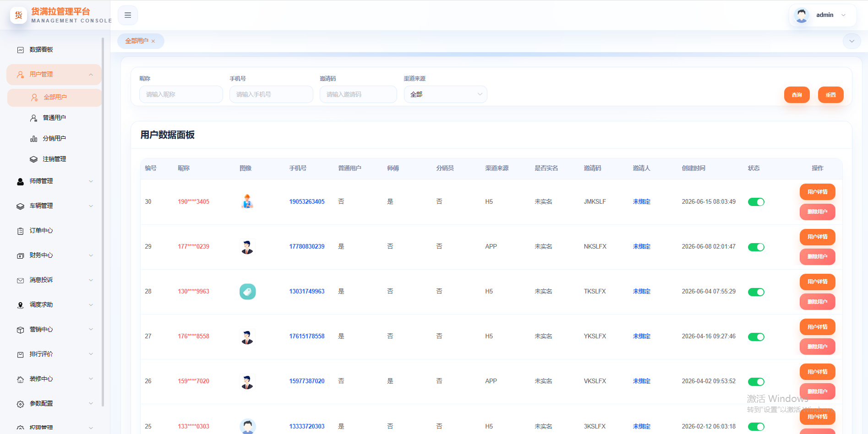Image resolution: width=868 pixels, height=434 pixels.
Task: Open phone link 17780830239
Action: click(307, 247)
